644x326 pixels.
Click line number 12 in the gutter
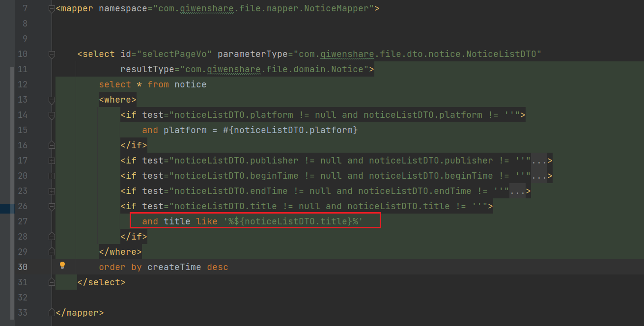click(x=23, y=84)
